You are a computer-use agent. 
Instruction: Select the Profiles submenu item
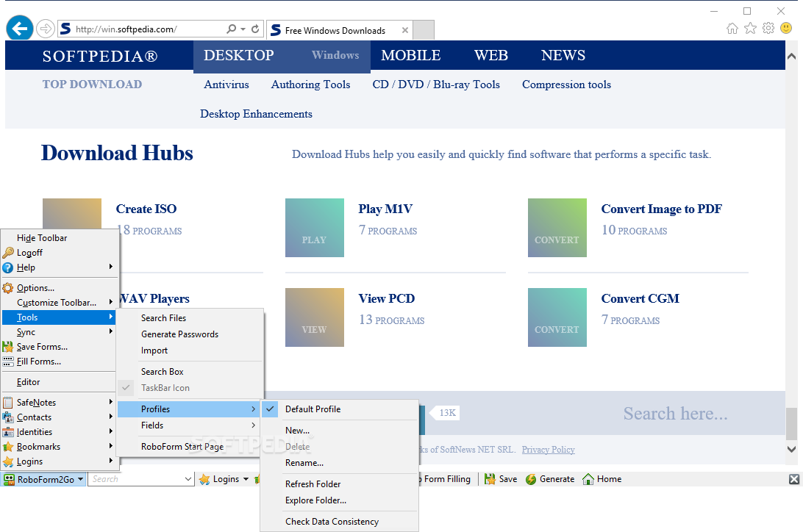click(190, 409)
